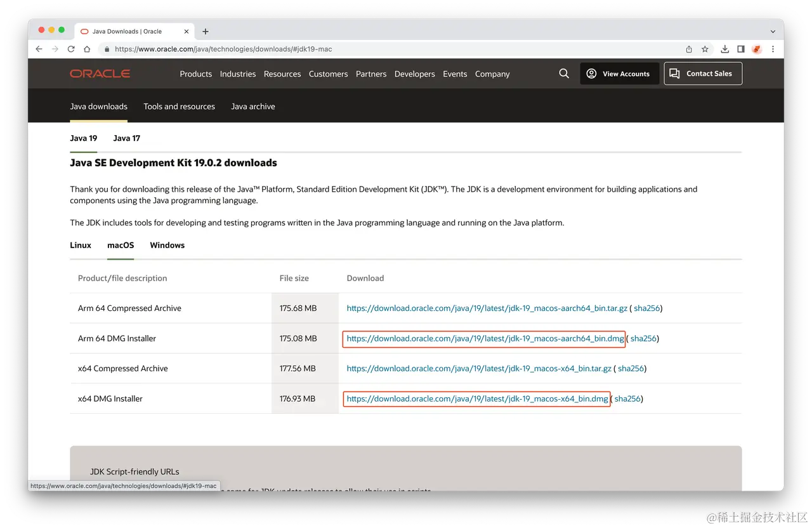Click the macos-x64_bin.dmg download link
Screen dimensions: 812x528
478,399
